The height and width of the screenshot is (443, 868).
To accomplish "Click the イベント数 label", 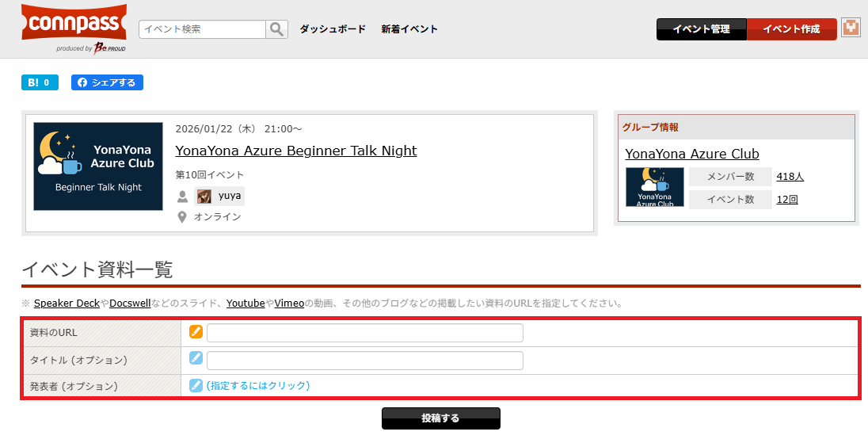I will click(731, 200).
